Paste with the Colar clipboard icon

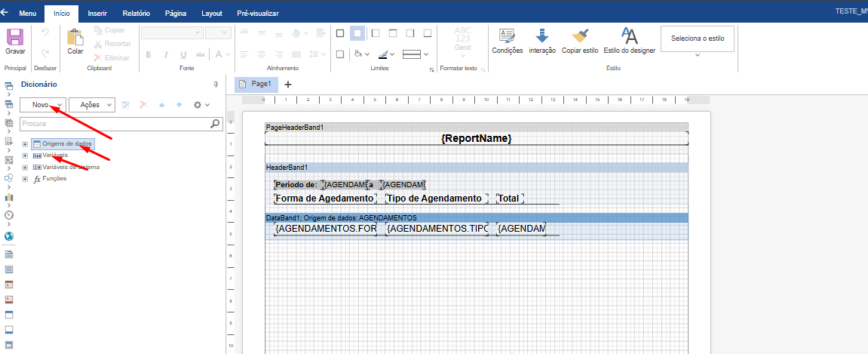click(75, 42)
